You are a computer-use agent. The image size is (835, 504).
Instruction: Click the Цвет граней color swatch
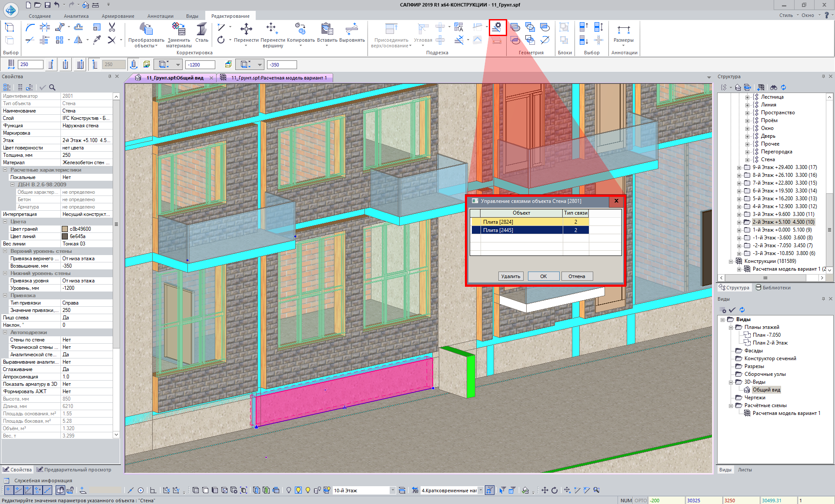tap(65, 229)
